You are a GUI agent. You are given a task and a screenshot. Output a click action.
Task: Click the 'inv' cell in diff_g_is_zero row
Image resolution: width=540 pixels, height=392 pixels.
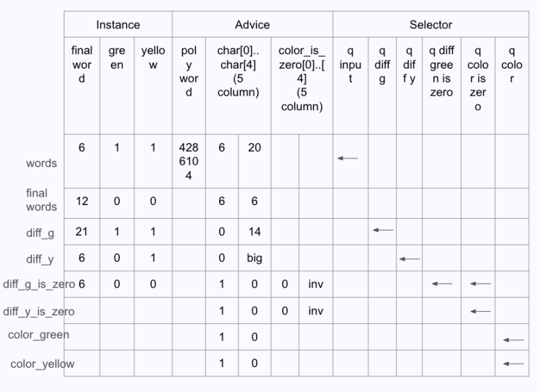[313, 284]
